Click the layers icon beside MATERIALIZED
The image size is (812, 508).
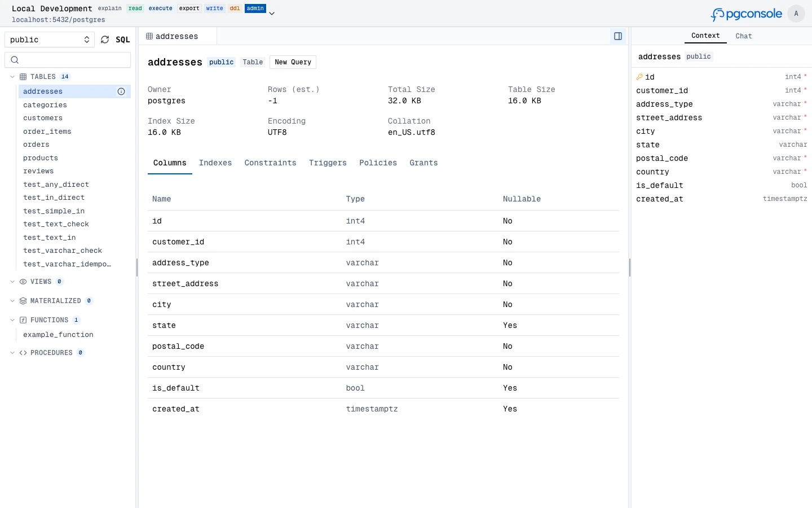[23, 301]
